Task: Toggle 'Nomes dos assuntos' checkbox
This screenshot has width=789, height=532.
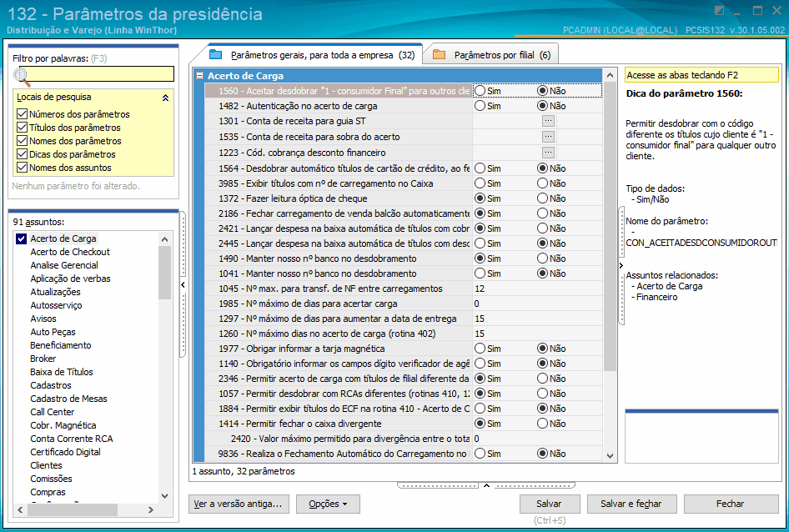Action: point(23,167)
